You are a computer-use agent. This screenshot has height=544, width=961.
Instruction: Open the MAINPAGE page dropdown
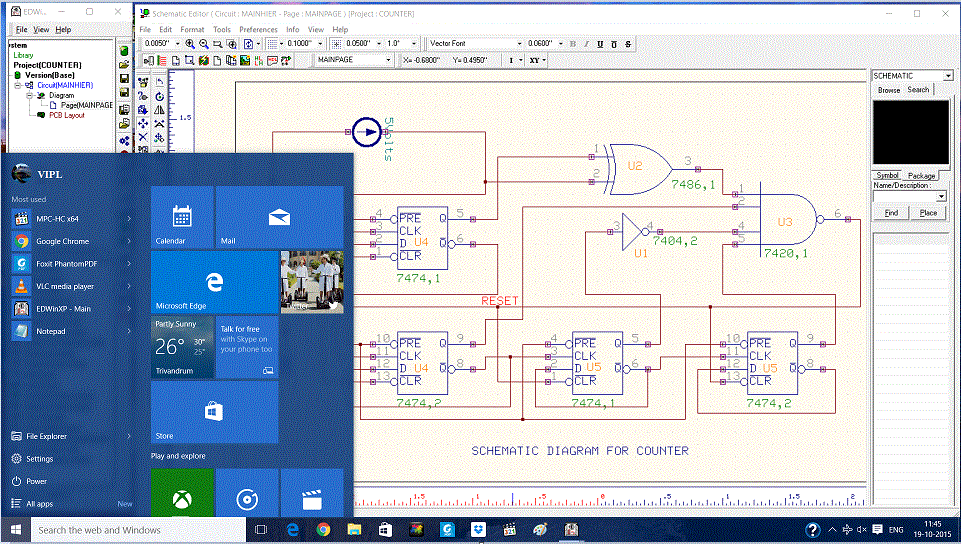coord(388,60)
